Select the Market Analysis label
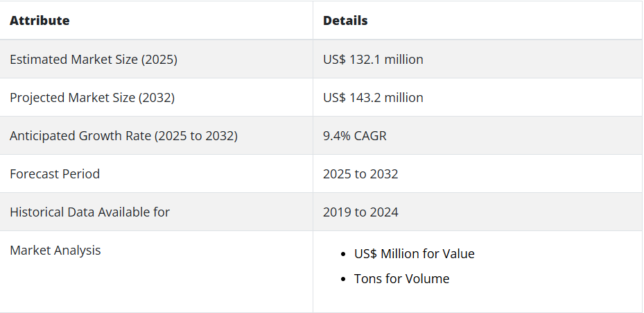The height and width of the screenshot is (313, 644). pyautogui.click(x=55, y=251)
